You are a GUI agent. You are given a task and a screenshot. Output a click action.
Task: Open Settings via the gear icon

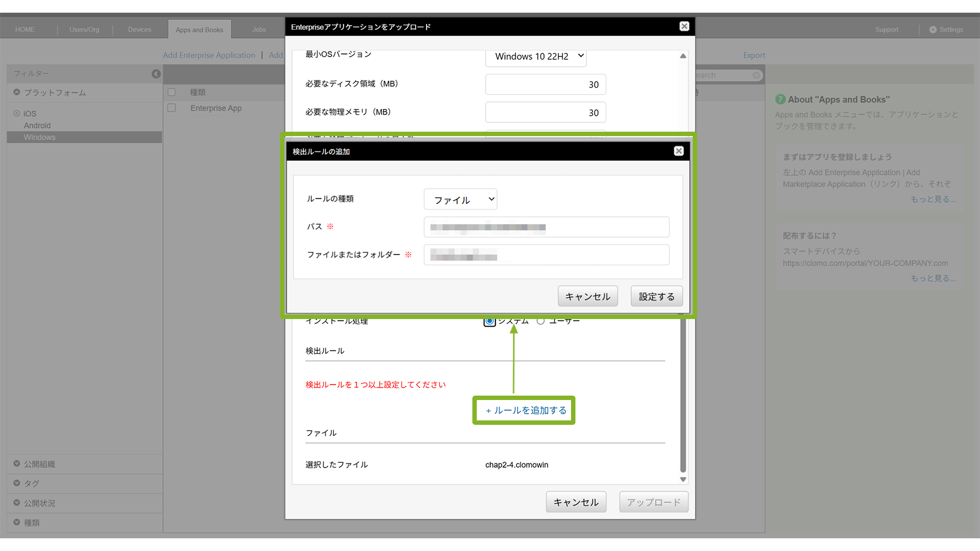(933, 30)
